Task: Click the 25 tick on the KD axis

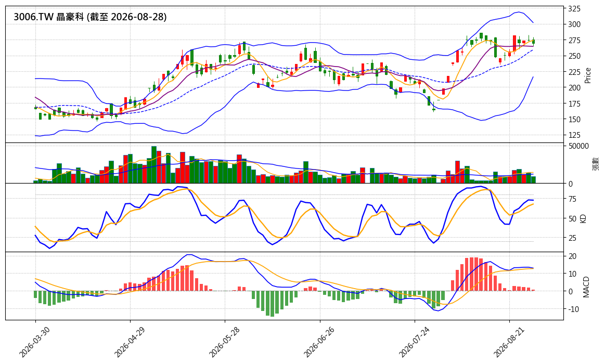Action: point(573,238)
